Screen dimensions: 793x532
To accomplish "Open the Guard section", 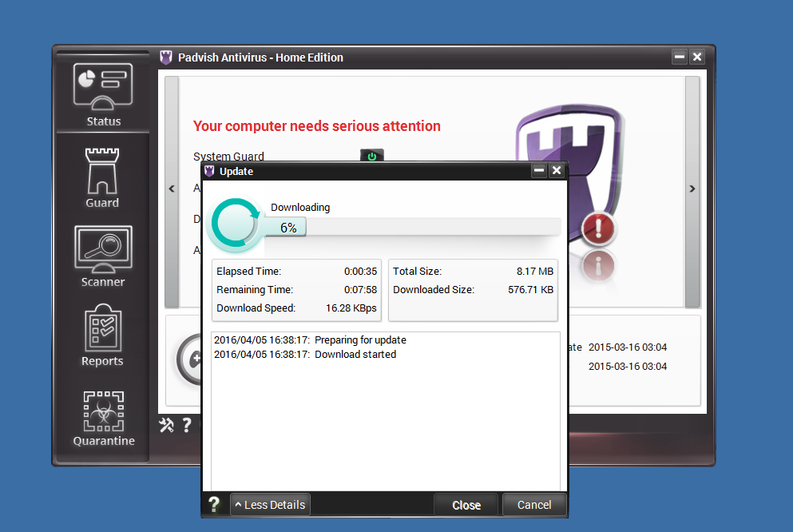I will (102, 177).
